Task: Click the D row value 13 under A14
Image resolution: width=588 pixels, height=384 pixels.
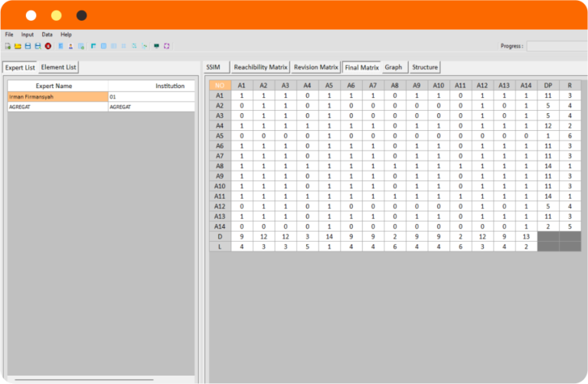Action: [526, 236]
